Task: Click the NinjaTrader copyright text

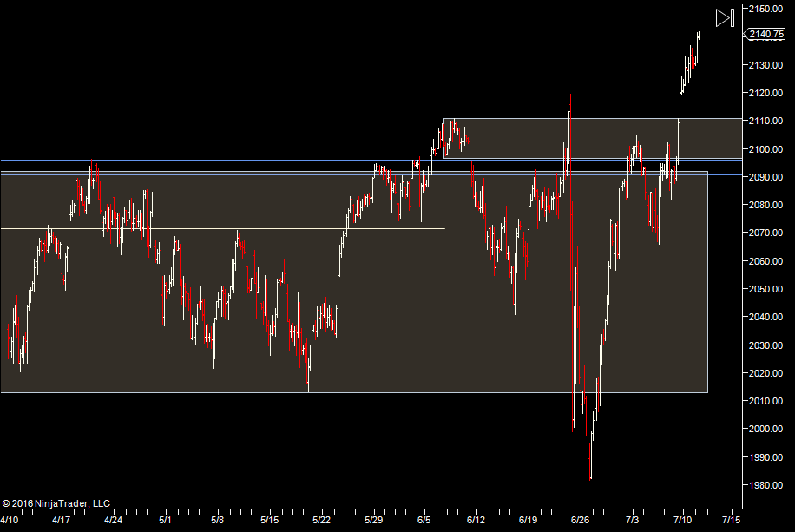Action: coord(56,502)
